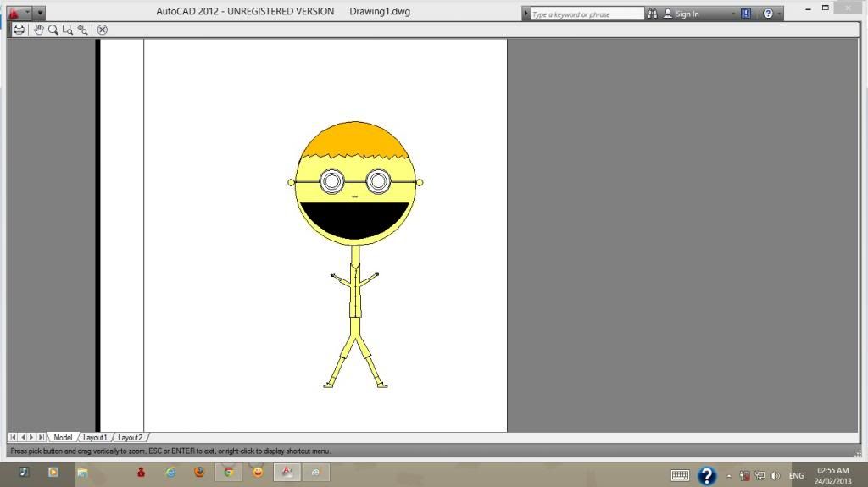Click the blue help circle in the tray
The width and height of the screenshot is (868, 487).
coord(707,475)
